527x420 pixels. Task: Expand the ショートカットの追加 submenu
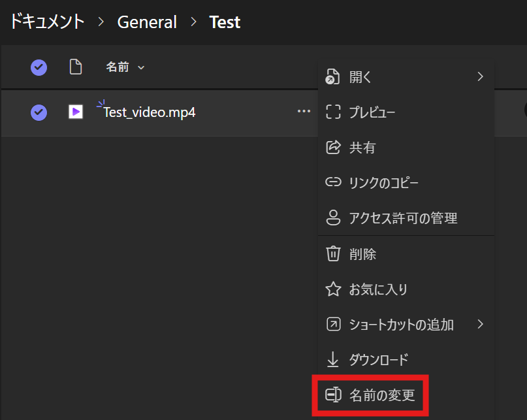point(481,324)
